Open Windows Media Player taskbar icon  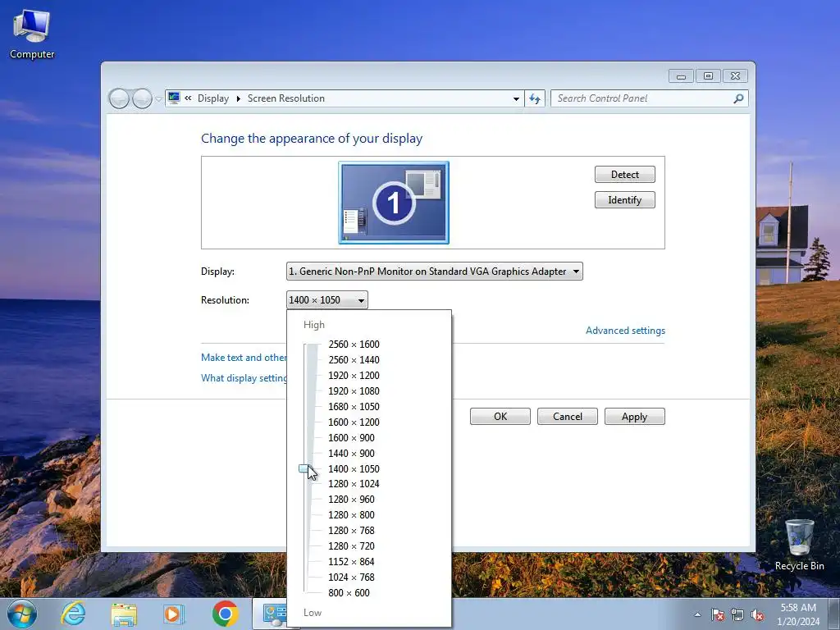tap(174, 614)
